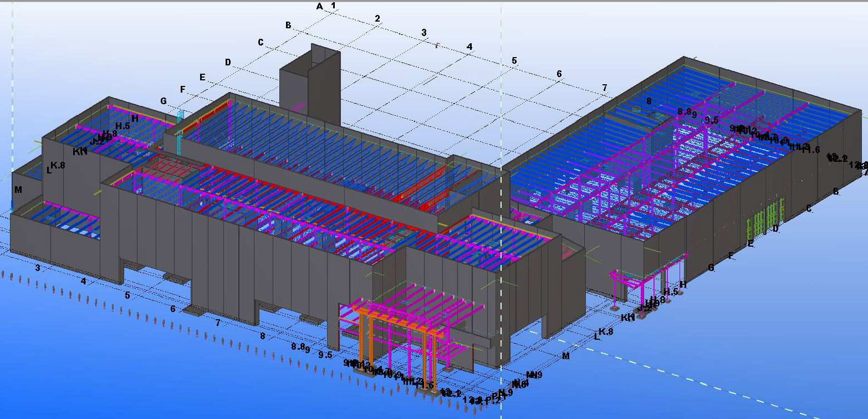Pick grid letter G next to cyan ladder
868x419 pixels.
[163, 101]
